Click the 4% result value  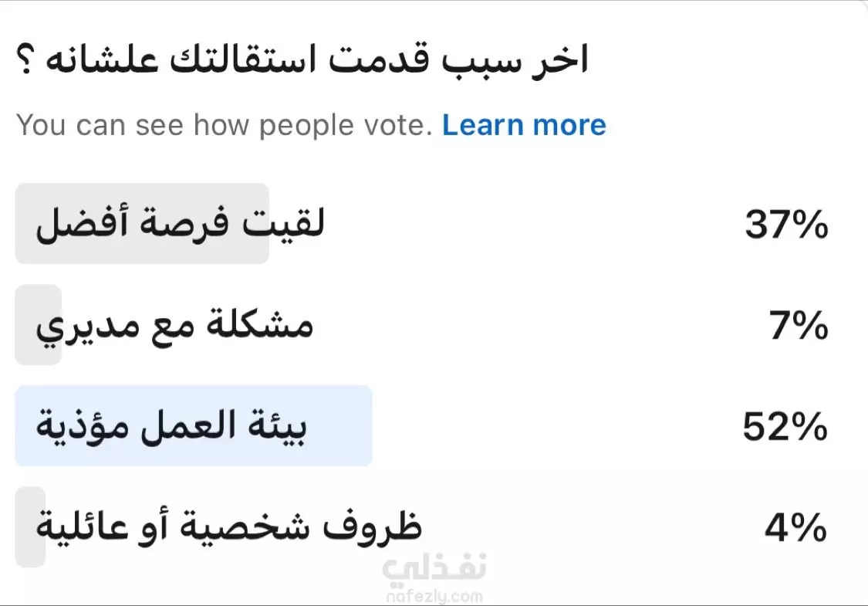(795, 527)
